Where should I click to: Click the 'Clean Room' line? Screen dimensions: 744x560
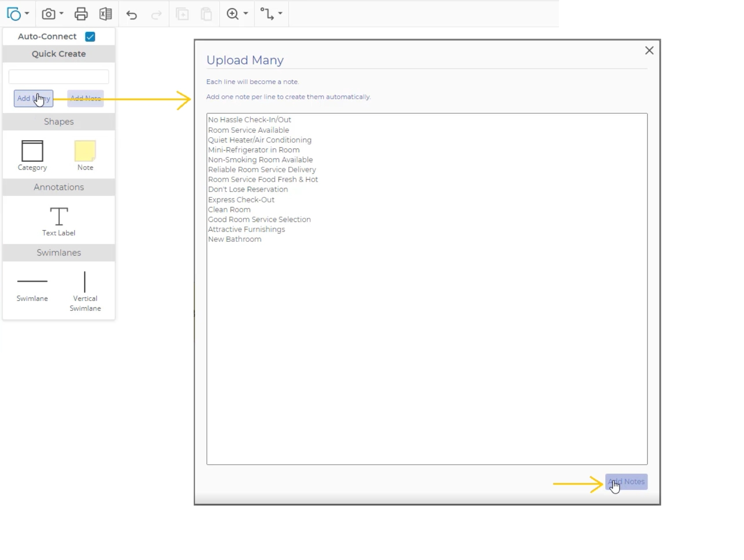(229, 209)
